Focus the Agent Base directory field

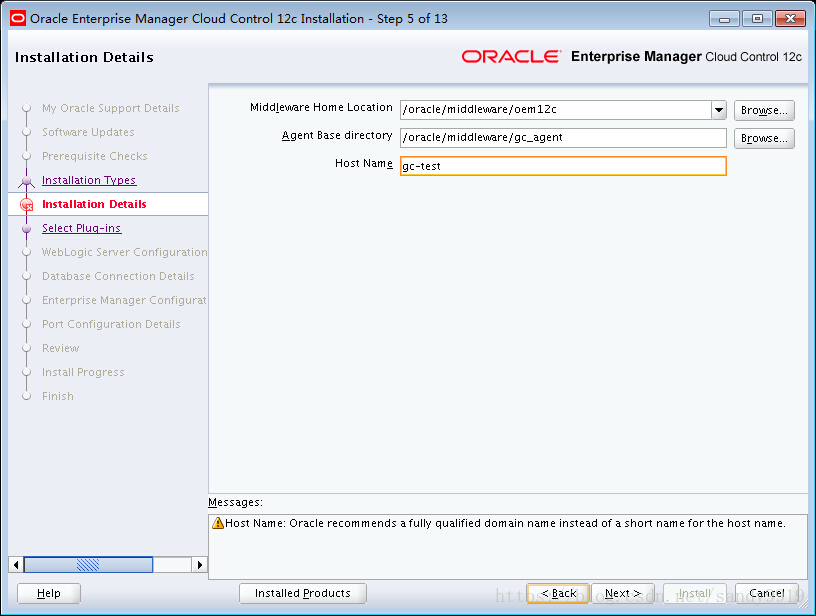pyautogui.click(x=563, y=138)
